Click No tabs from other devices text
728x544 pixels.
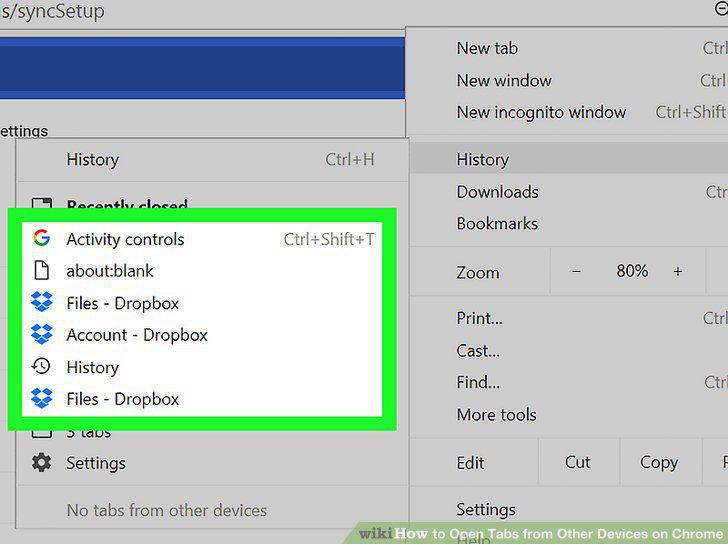click(167, 510)
